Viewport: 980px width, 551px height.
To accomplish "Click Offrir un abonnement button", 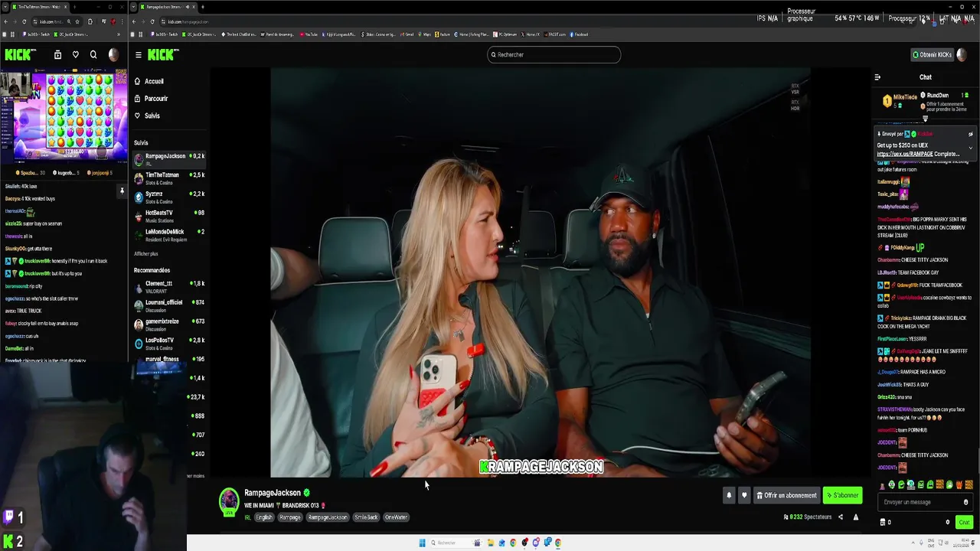I will pyautogui.click(x=786, y=495).
